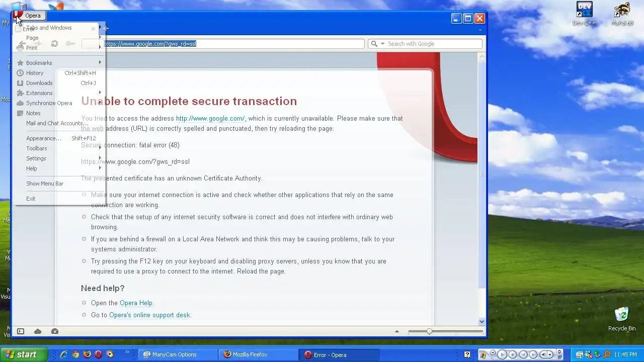Image resolution: width=644 pixels, height=362 pixels.
Task: Launch the media player quick launch icon
Action: (110, 354)
